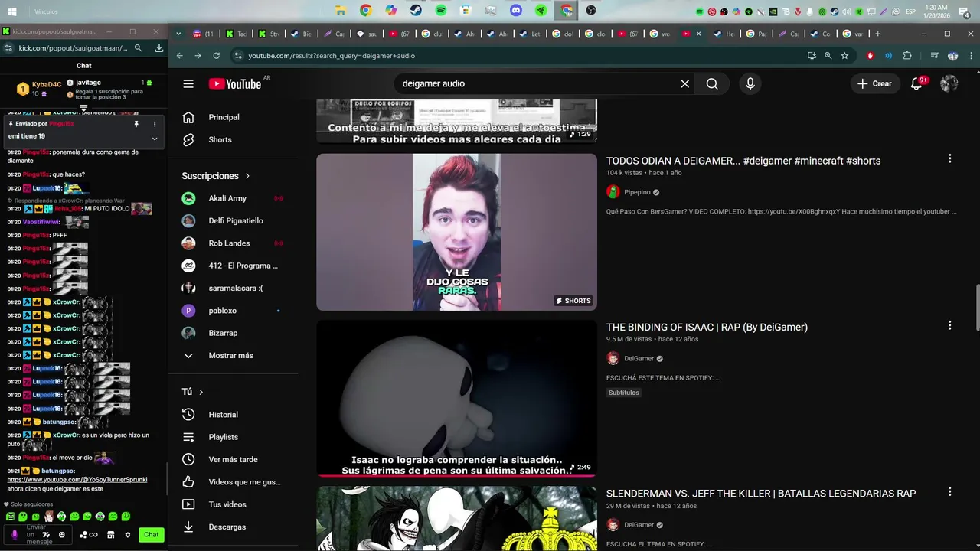Click the YouTube address bar URL
The height and width of the screenshot is (551, 980).
(x=332, y=56)
